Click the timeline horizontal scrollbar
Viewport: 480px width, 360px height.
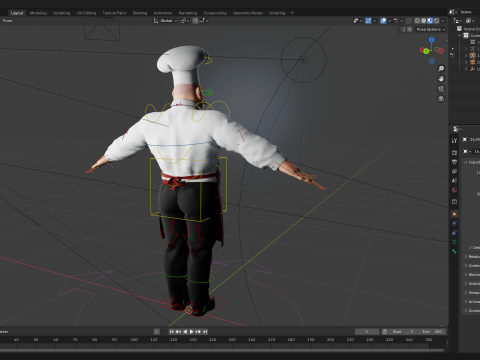point(222,350)
